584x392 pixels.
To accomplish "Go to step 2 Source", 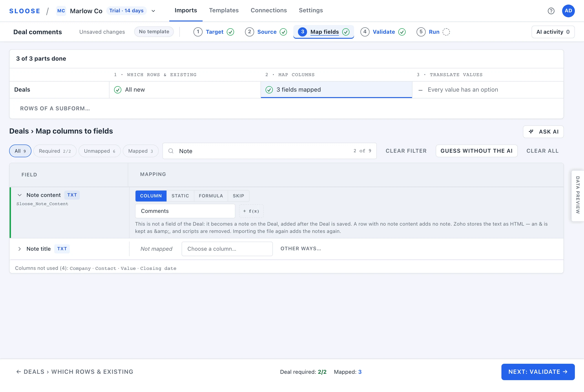I will [x=266, y=32].
